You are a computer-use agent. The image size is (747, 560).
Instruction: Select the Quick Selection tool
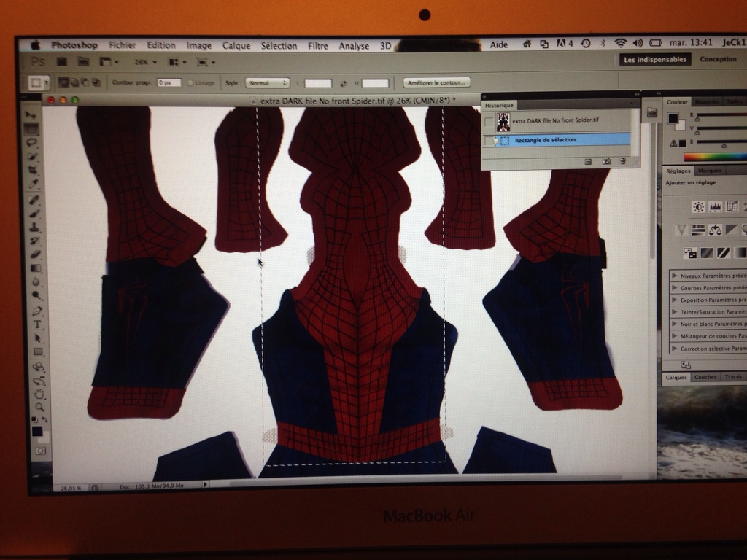[33, 156]
